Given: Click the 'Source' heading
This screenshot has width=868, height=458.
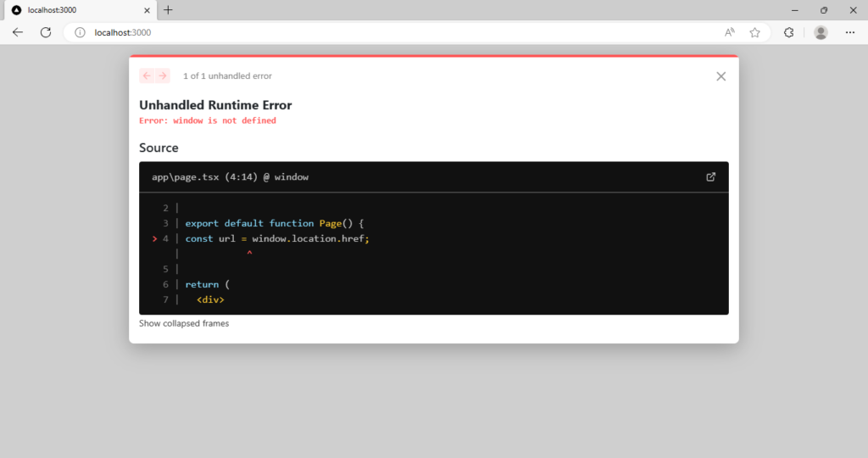Looking at the screenshot, I should [x=159, y=148].
